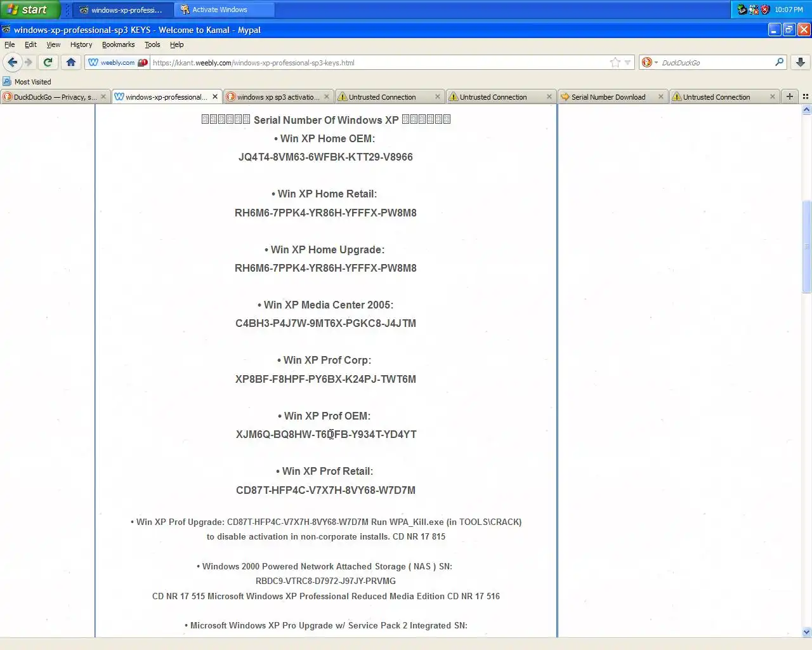The height and width of the screenshot is (650, 812).
Task: Click the scrollbar down arrow
Action: pos(806,632)
